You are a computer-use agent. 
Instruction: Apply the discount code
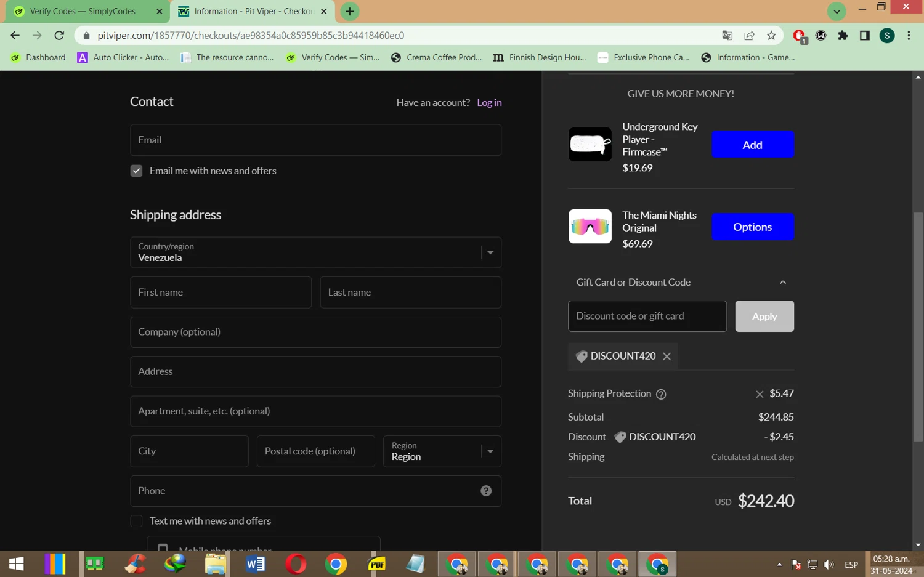[x=764, y=317]
